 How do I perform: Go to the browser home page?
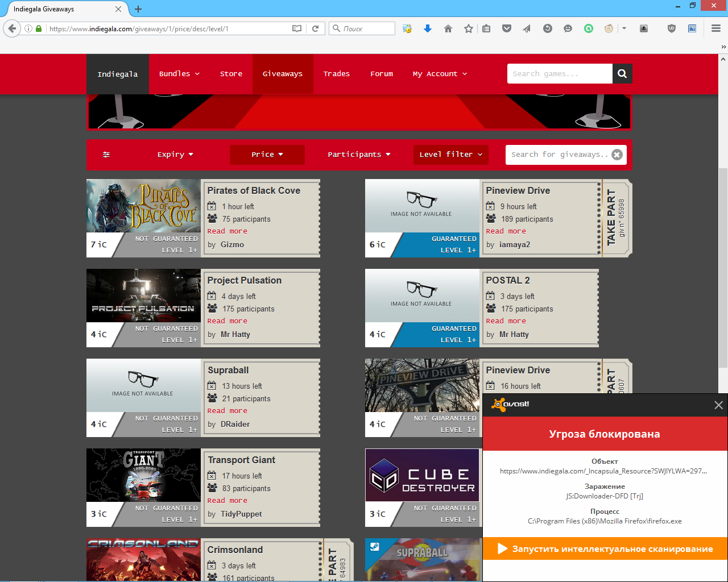(x=448, y=28)
